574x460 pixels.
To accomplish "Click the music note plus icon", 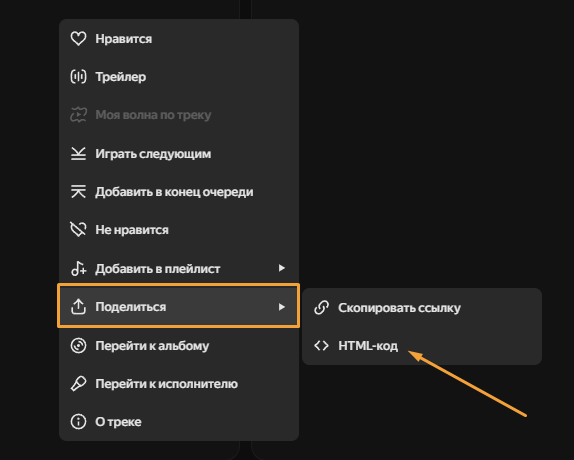I will (78, 268).
